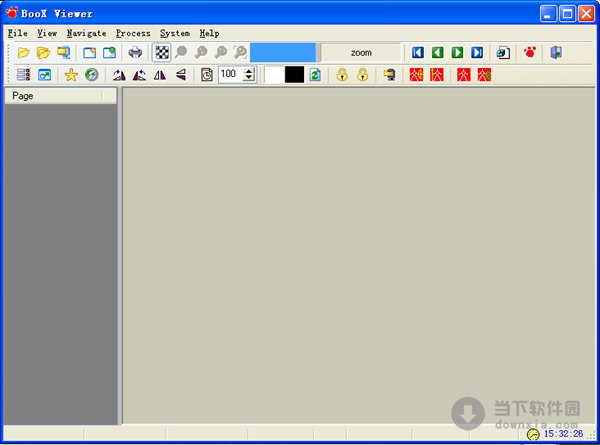This screenshot has width=600, height=445.
Task: Go to the last page arrow
Action: (x=477, y=53)
